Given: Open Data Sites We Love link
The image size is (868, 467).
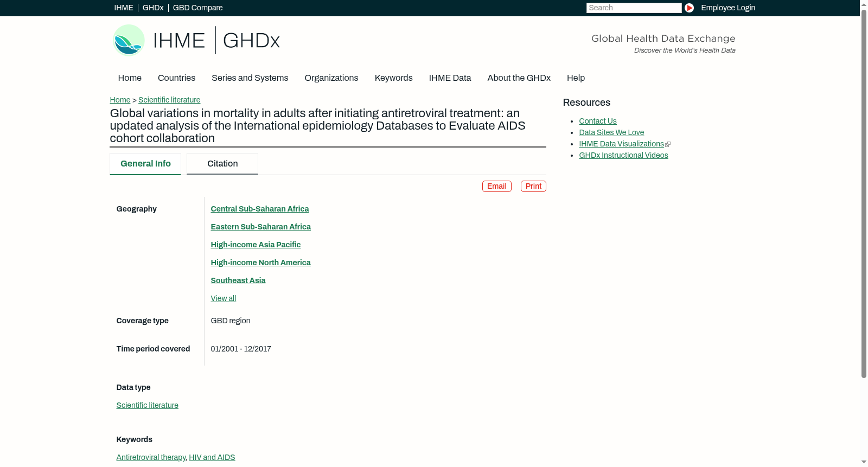Looking at the screenshot, I should click(x=611, y=132).
